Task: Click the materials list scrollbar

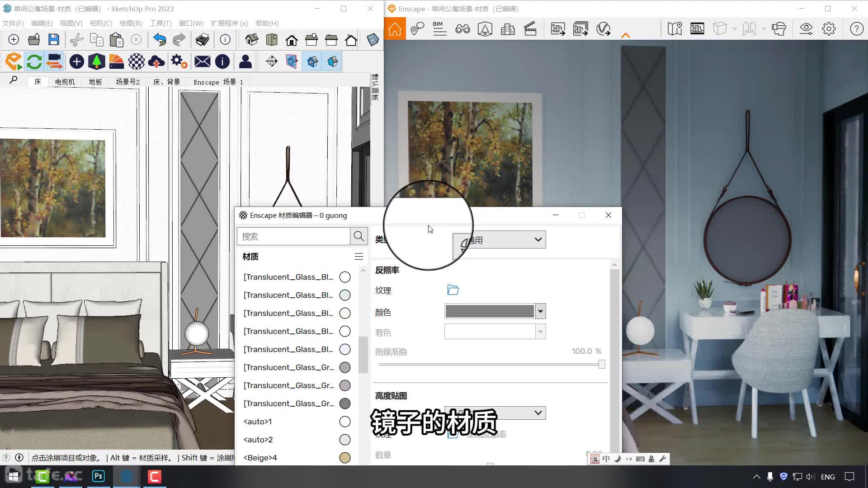Action: [363, 355]
